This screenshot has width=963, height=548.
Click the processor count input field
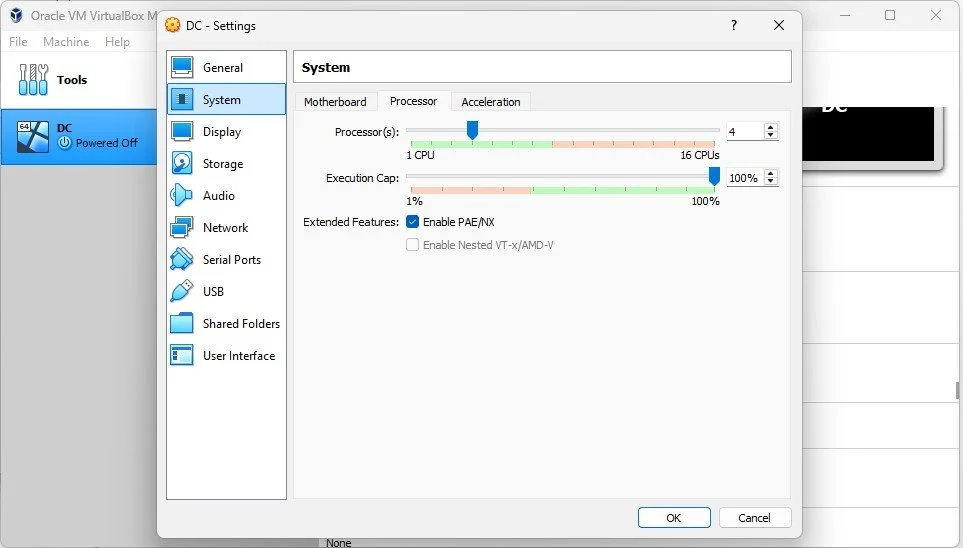click(745, 131)
